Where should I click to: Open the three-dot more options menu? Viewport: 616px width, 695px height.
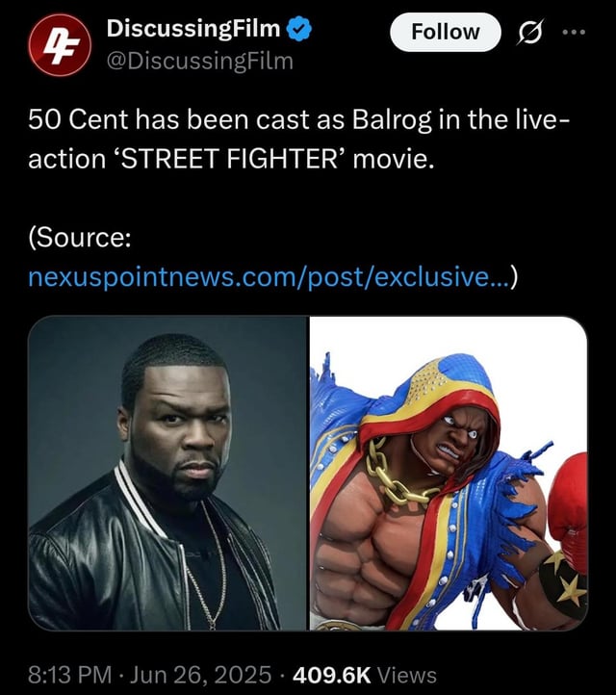[x=574, y=32]
